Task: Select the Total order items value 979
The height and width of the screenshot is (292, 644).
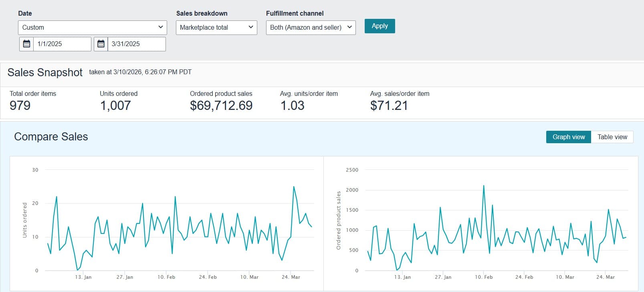Action: (x=20, y=105)
